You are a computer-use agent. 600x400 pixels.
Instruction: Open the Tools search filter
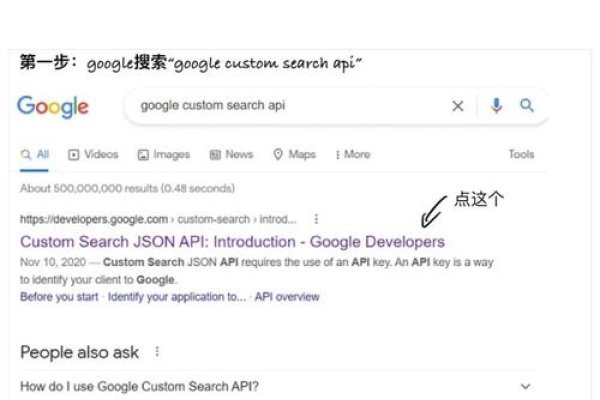(x=521, y=154)
